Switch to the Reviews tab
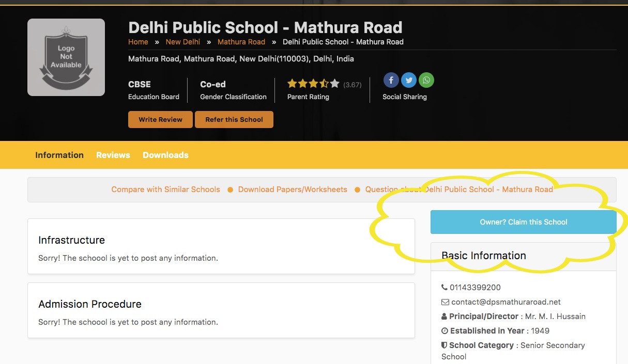Viewport: 628px width, 364px height. tap(113, 155)
